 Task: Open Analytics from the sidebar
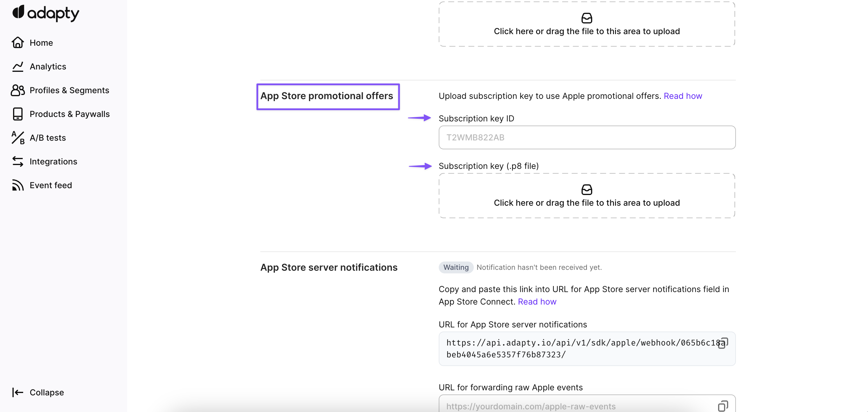pyautogui.click(x=48, y=67)
